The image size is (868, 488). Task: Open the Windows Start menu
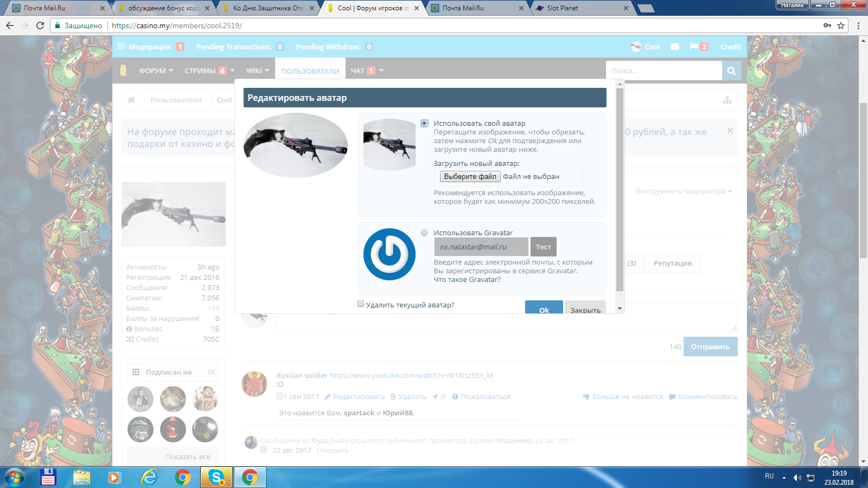[x=15, y=478]
